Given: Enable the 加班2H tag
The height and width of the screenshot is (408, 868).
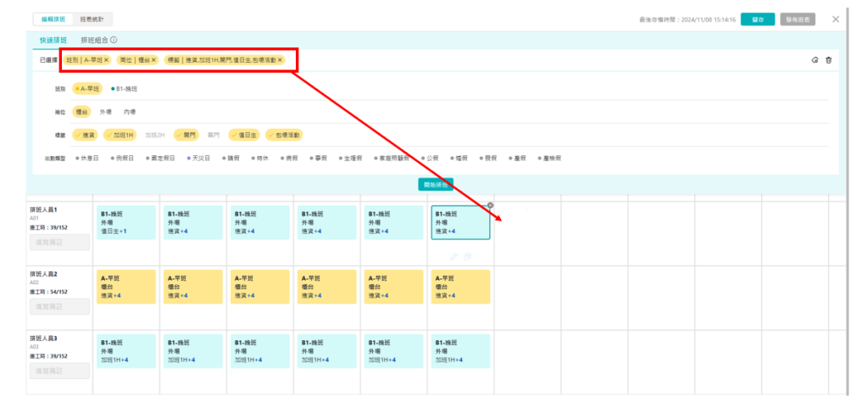Looking at the screenshot, I should pos(154,135).
